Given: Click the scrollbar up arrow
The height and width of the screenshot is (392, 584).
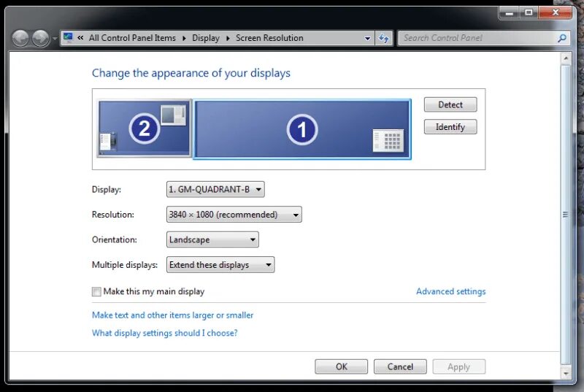Looking at the screenshot, I should click(x=565, y=58).
